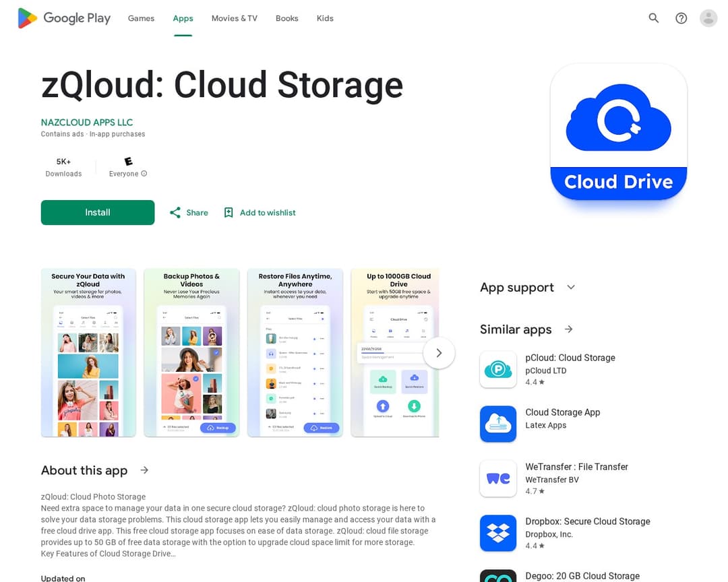
Task: Click the Latex Apps developer name
Action: point(546,425)
